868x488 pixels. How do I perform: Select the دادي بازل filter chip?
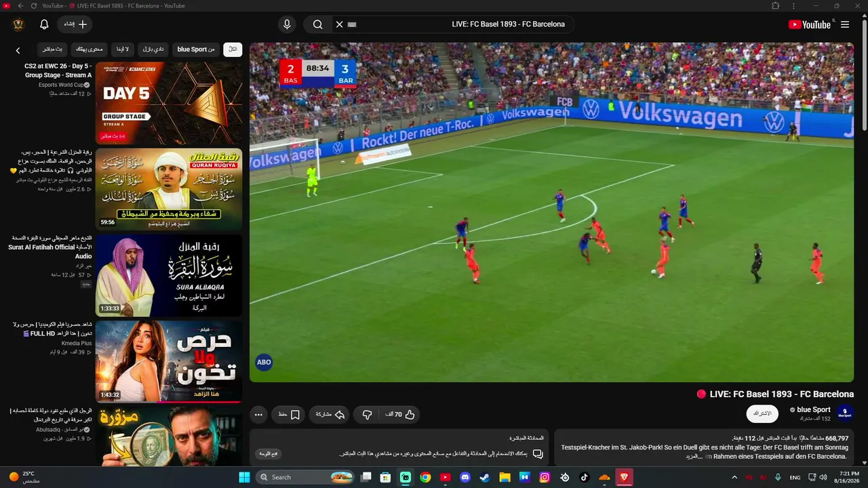tap(153, 49)
